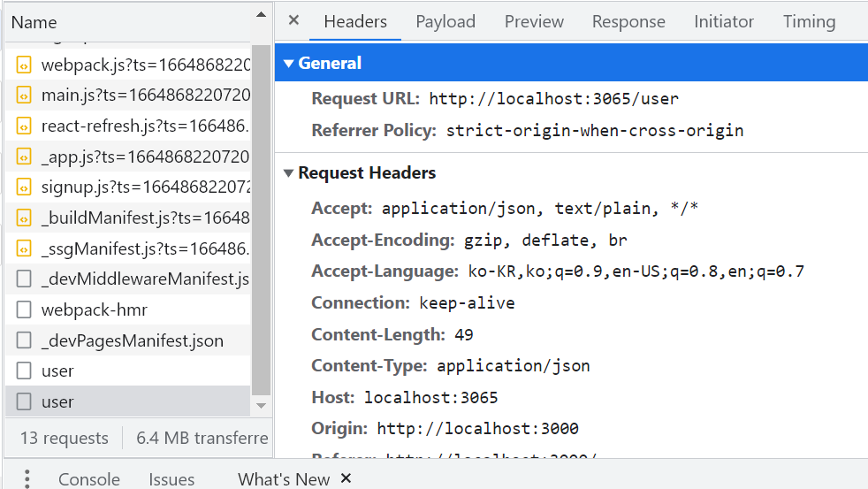Click the script icon next to main.js
The image size is (868, 489).
coord(25,96)
